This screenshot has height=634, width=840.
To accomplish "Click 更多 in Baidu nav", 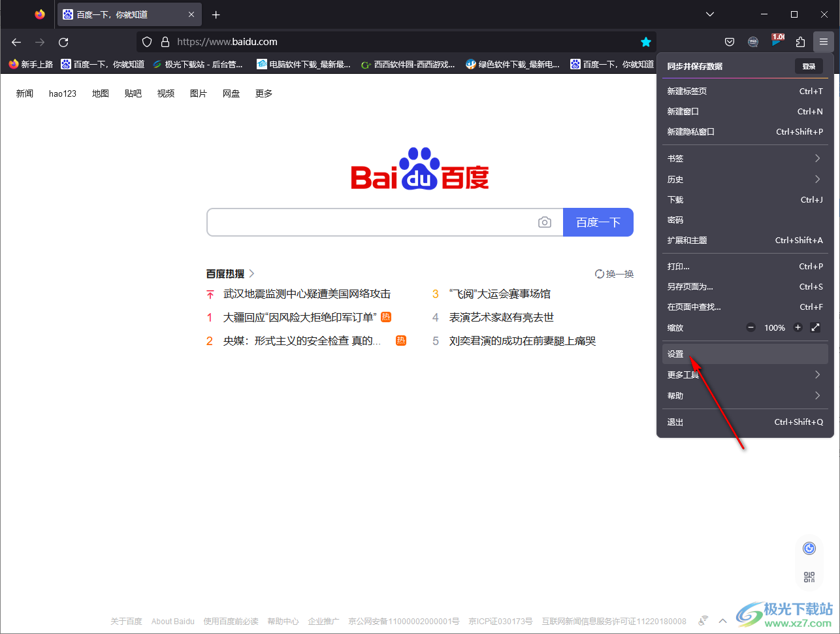I will 264,93.
